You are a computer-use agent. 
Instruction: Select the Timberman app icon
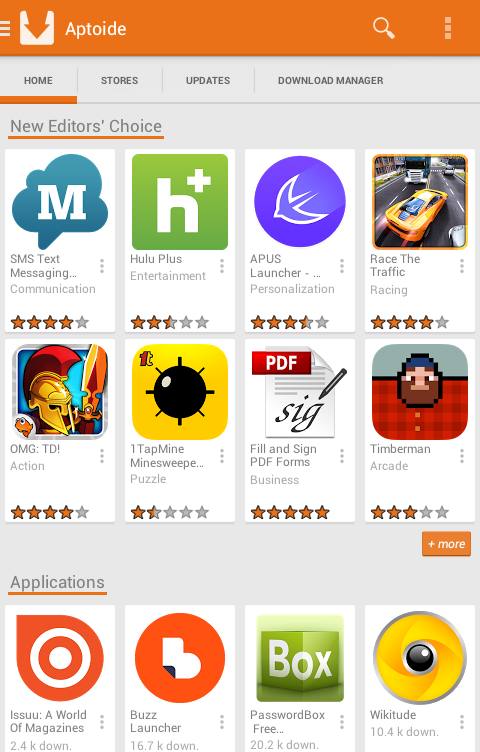pos(420,392)
